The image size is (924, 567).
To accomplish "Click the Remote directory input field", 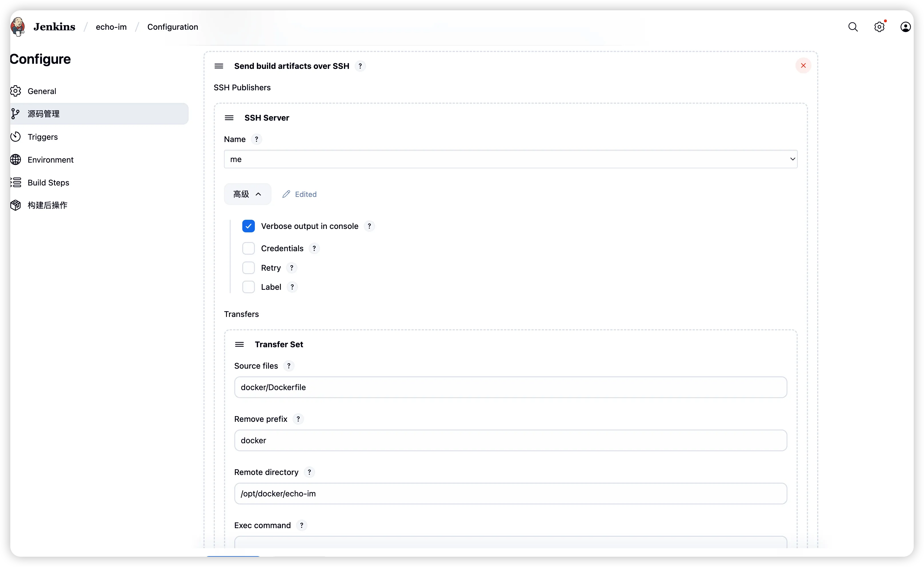I will click(x=510, y=494).
